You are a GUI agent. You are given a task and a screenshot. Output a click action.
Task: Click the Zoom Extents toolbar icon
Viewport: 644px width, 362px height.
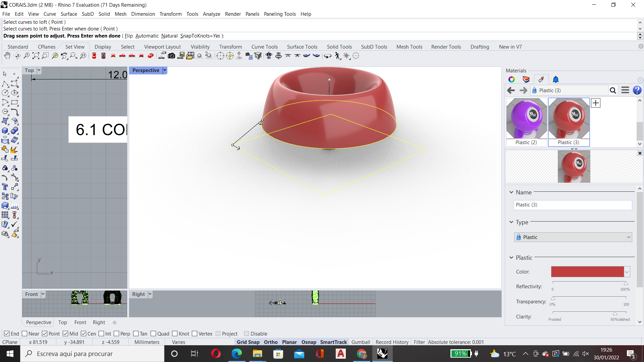point(36,56)
